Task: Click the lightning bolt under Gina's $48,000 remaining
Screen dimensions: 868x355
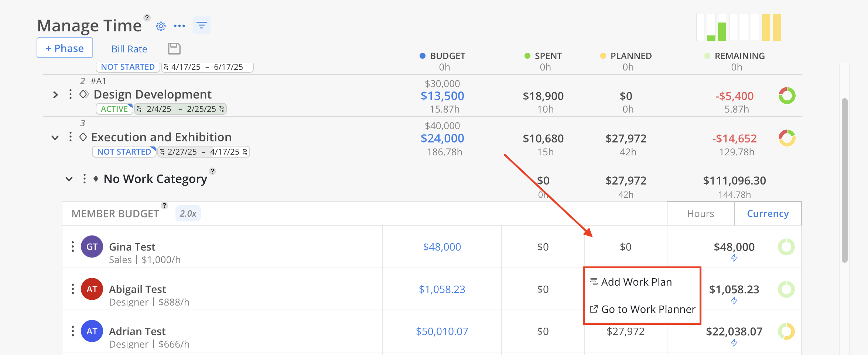Action: [x=734, y=258]
